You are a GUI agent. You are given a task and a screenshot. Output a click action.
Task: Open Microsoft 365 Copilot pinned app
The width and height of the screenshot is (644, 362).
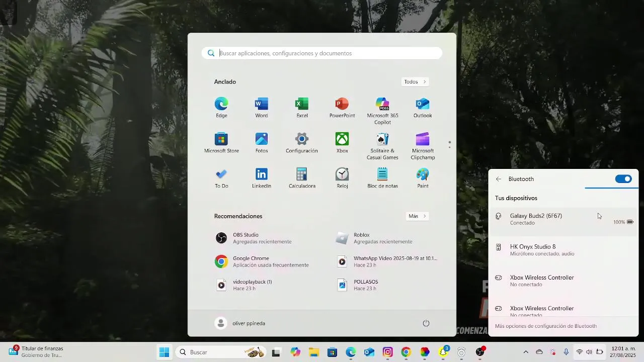pos(382,111)
